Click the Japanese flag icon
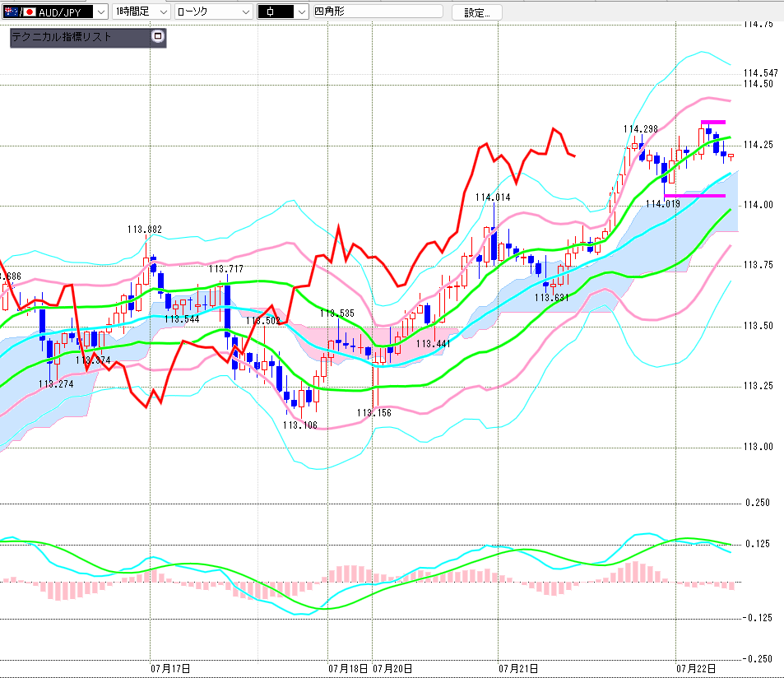The width and height of the screenshot is (784, 678). 30,12
